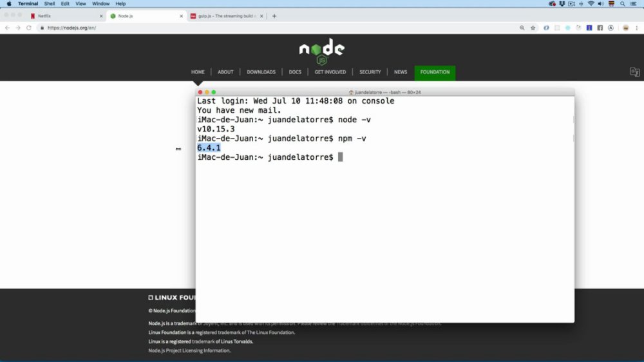Click the Linus Torvalds trademark link
The width and height of the screenshot is (644, 362).
click(204, 341)
